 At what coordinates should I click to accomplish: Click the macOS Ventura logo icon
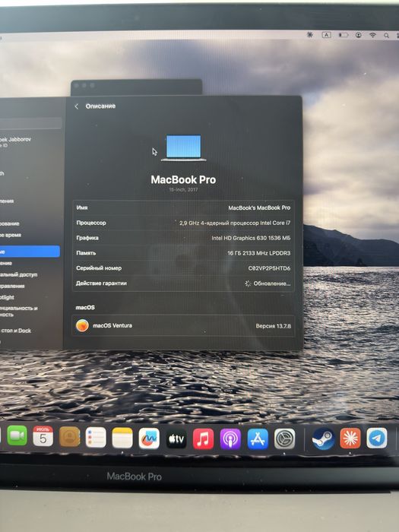82,325
